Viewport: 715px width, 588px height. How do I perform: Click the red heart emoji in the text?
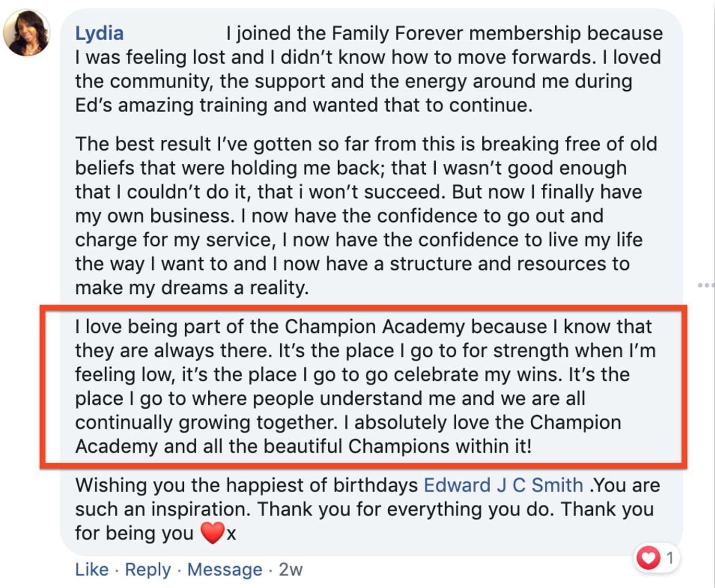pyautogui.click(x=212, y=533)
